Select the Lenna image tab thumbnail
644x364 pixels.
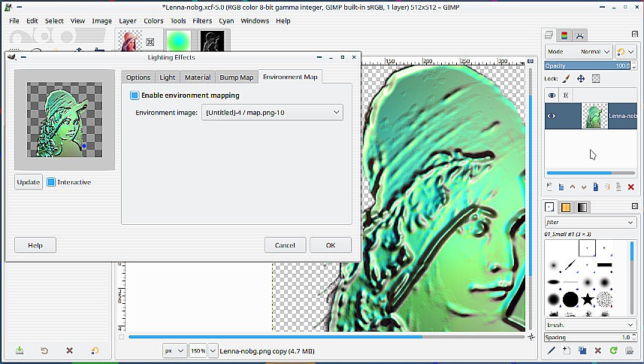130,41
